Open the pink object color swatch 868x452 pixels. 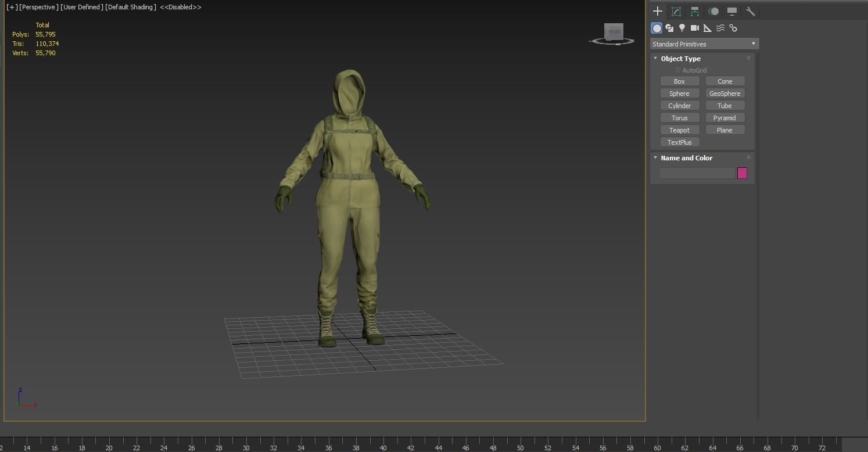(x=742, y=173)
